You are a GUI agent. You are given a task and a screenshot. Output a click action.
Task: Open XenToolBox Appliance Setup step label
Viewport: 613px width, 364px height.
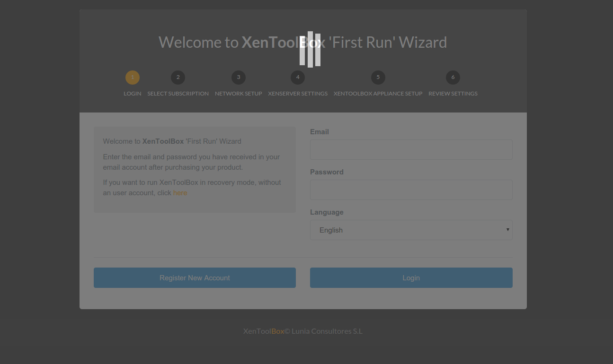click(x=378, y=94)
